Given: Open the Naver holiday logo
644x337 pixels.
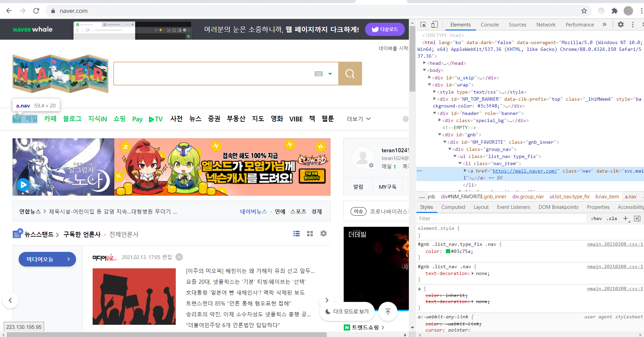Looking at the screenshot, I should pos(60,74).
